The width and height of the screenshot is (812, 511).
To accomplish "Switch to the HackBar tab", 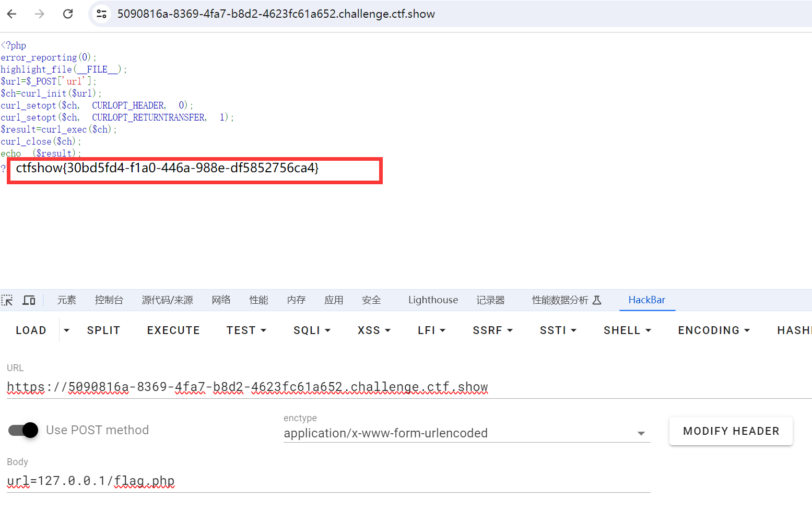I will [646, 300].
